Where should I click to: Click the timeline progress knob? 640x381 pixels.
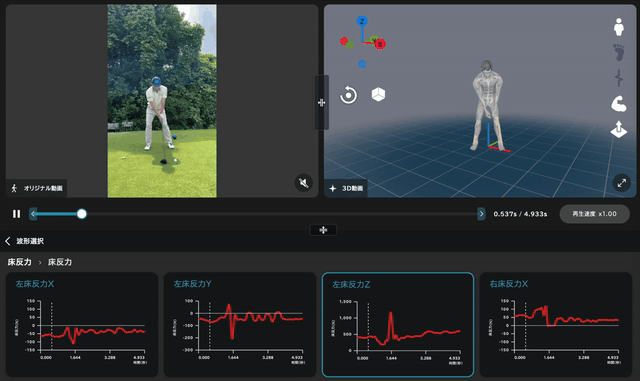point(82,214)
